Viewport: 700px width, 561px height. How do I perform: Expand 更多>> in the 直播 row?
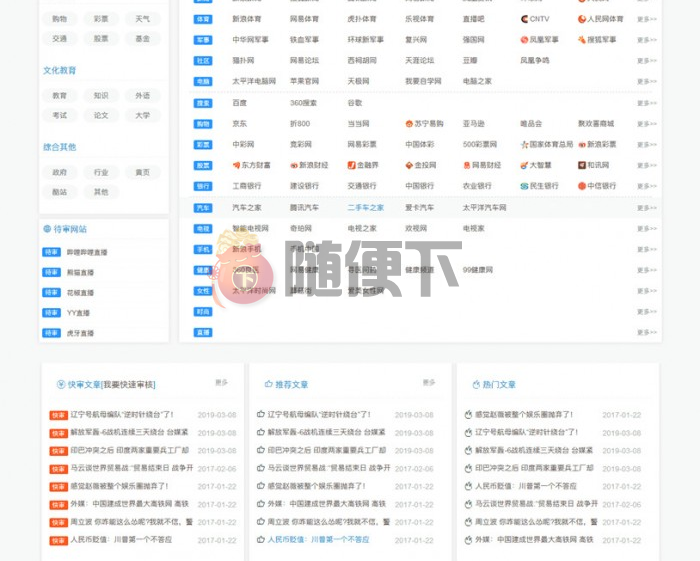[647, 332]
